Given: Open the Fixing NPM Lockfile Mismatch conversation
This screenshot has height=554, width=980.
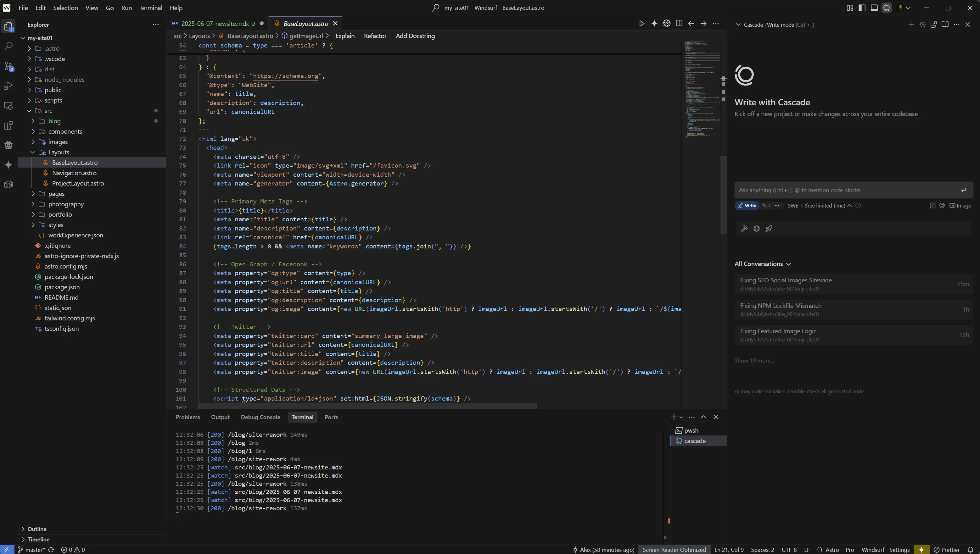Looking at the screenshot, I should [853, 309].
